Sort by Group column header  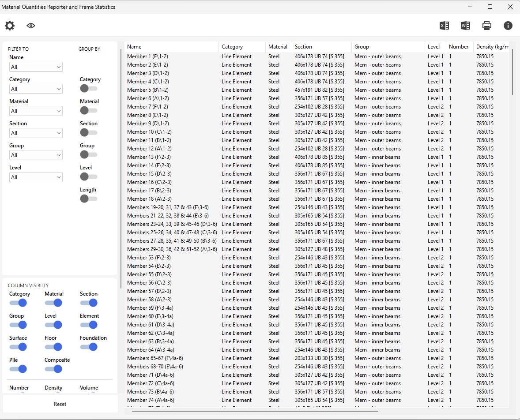(388, 47)
